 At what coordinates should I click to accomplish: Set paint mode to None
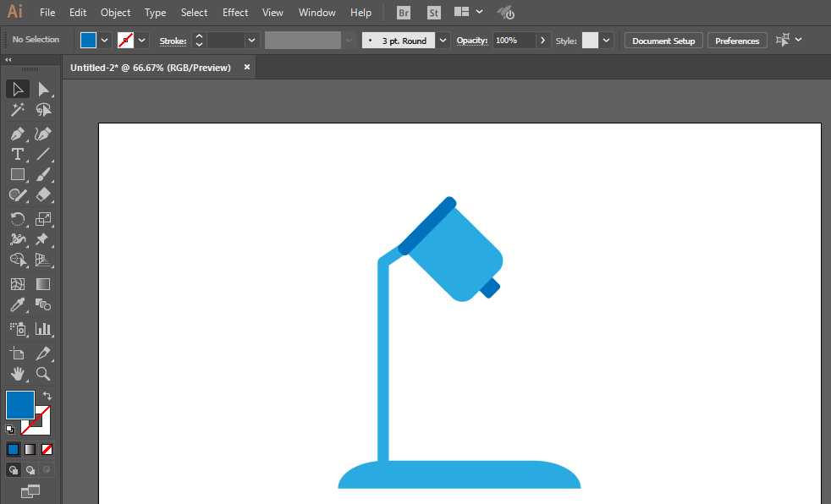point(47,449)
